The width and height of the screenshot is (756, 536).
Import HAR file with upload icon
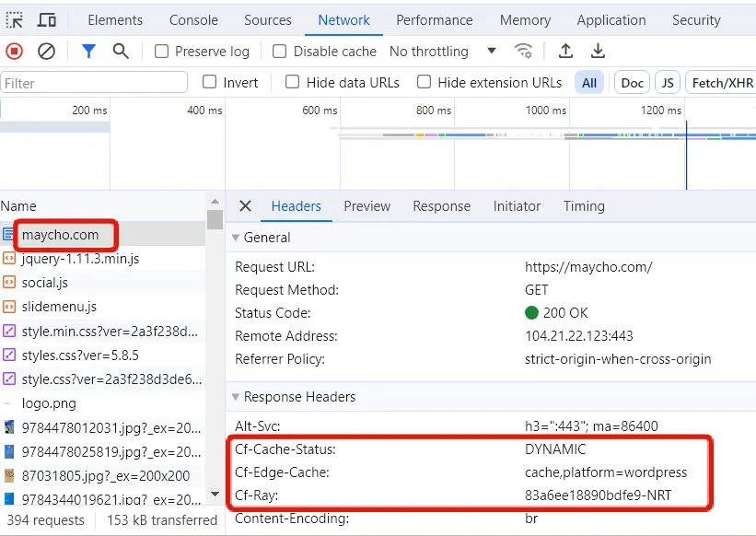(x=566, y=52)
